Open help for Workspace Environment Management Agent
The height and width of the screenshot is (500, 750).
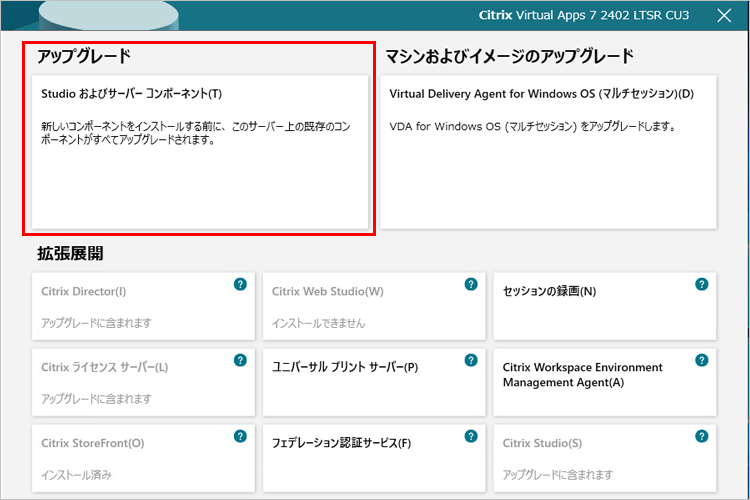tap(702, 361)
